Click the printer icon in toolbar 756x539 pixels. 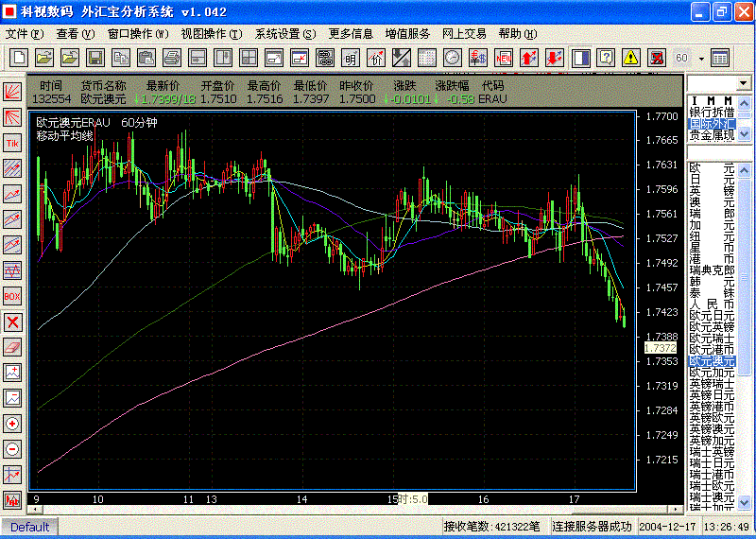172,58
